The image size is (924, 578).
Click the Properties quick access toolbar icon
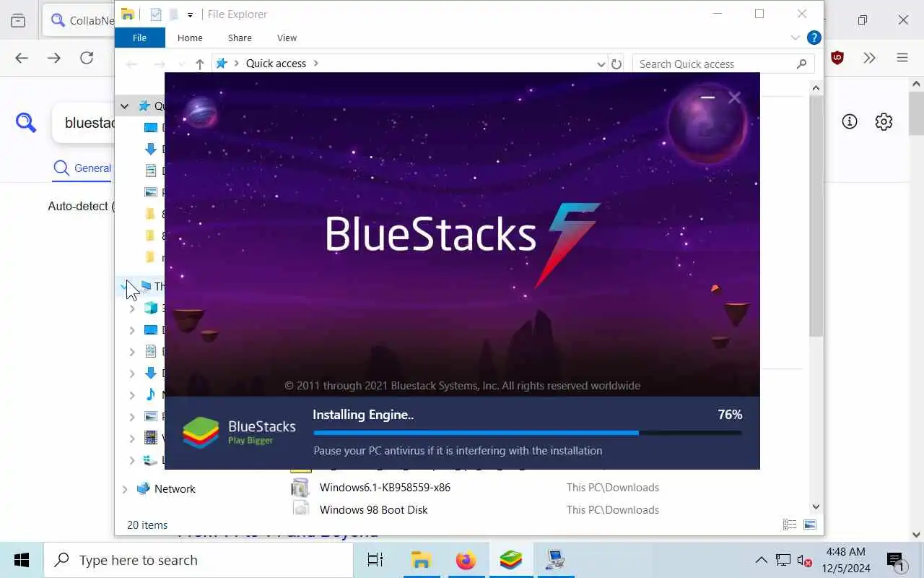tap(156, 14)
